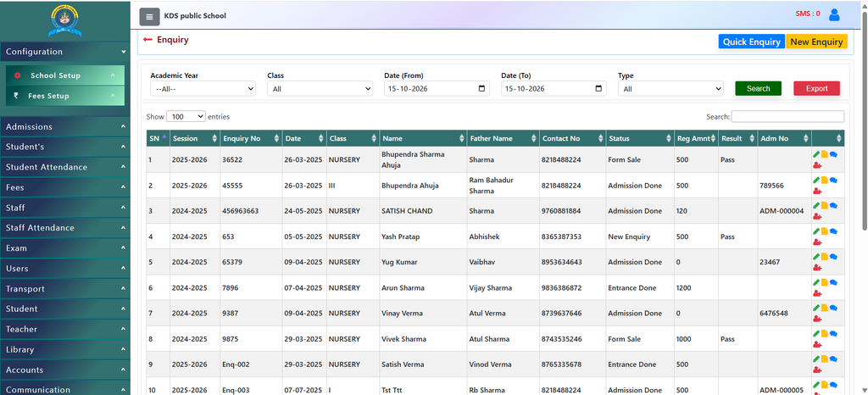
Task: Open the Accounts sidebar menu
Action: coord(64,370)
